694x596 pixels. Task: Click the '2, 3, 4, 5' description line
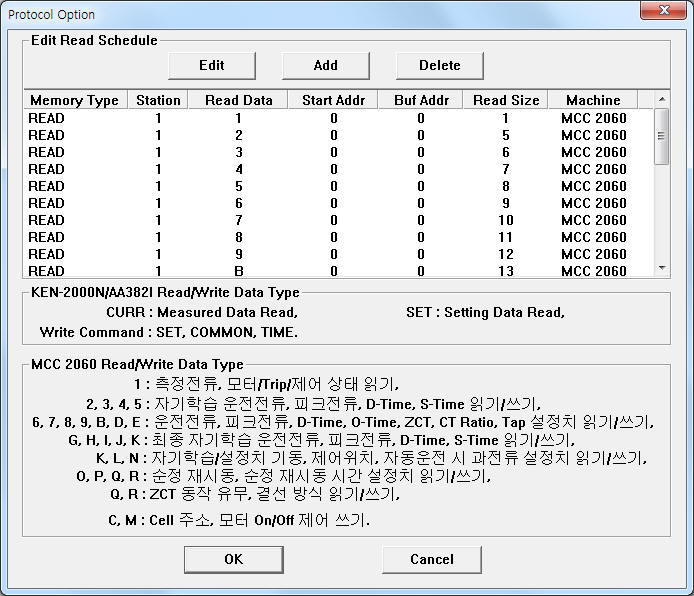pos(313,404)
